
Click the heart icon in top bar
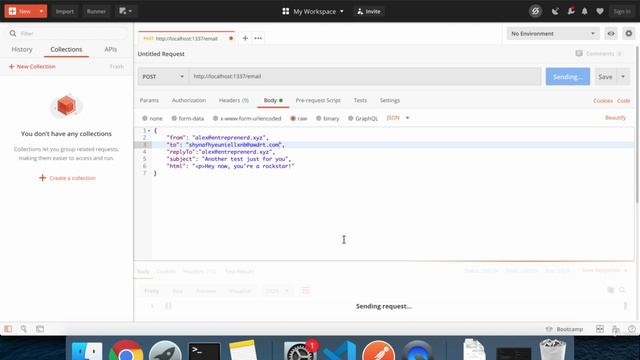point(600,11)
